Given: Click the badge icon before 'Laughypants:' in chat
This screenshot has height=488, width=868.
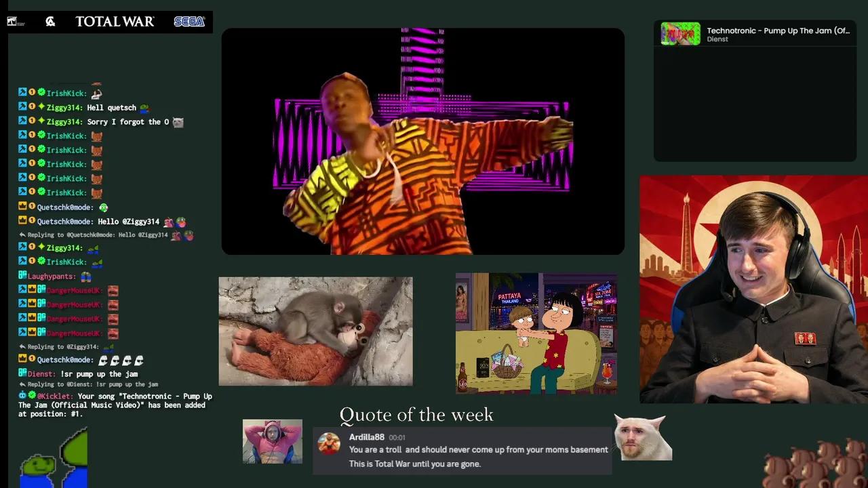Looking at the screenshot, I should pos(22,276).
